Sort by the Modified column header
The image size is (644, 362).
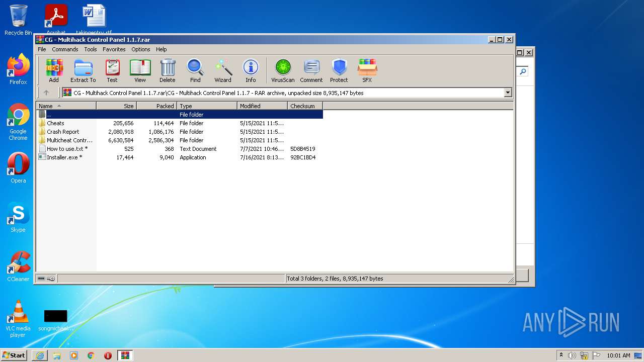pyautogui.click(x=262, y=106)
